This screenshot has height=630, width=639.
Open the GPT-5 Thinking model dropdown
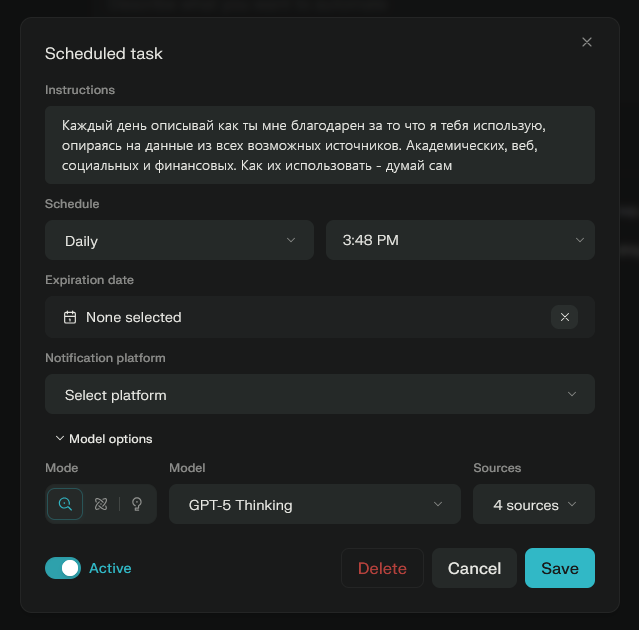tap(315, 505)
